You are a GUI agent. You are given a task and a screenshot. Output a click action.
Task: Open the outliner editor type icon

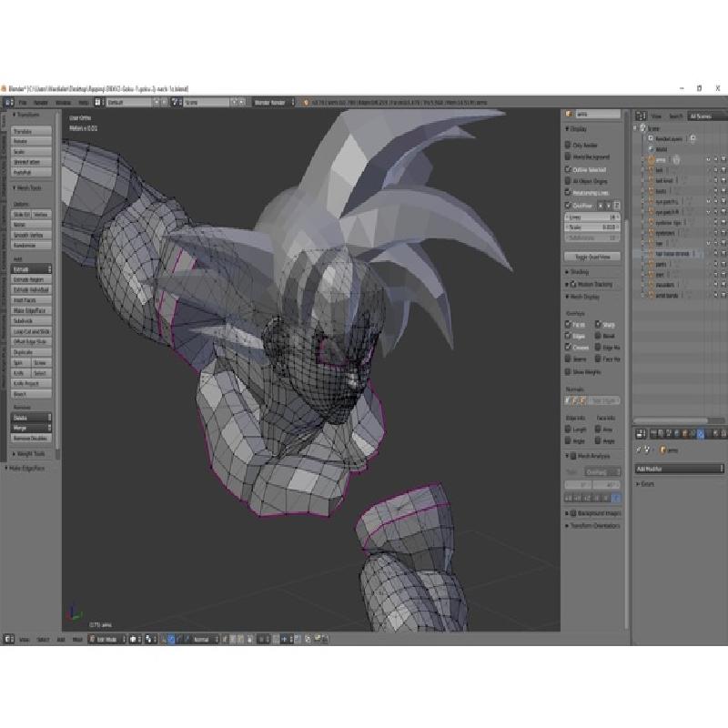pyautogui.click(x=641, y=116)
